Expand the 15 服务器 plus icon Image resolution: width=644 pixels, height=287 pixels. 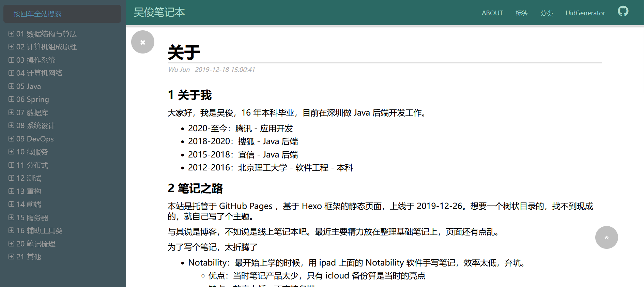point(11,217)
